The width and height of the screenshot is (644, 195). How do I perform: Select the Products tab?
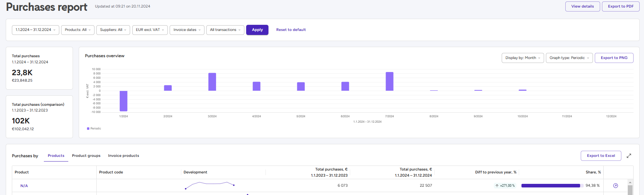pyautogui.click(x=56, y=156)
